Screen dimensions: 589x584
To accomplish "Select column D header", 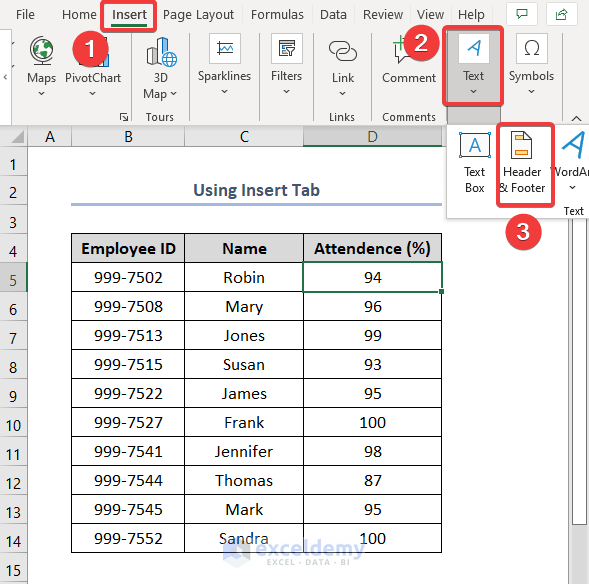I will (x=372, y=137).
